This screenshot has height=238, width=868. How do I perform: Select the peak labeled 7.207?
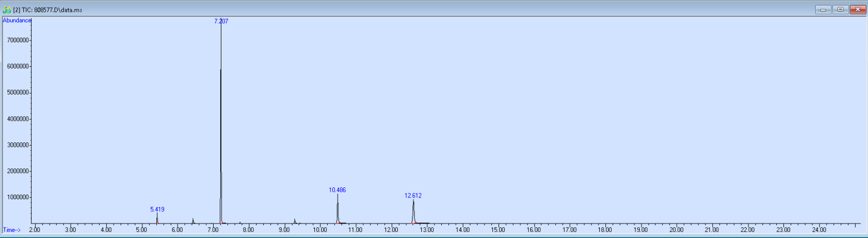[221, 21]
